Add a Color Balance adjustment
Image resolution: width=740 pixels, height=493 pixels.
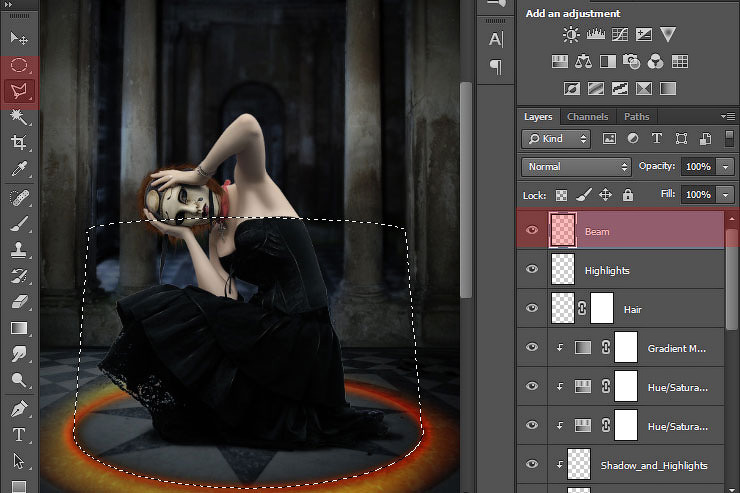click(582, 61)
